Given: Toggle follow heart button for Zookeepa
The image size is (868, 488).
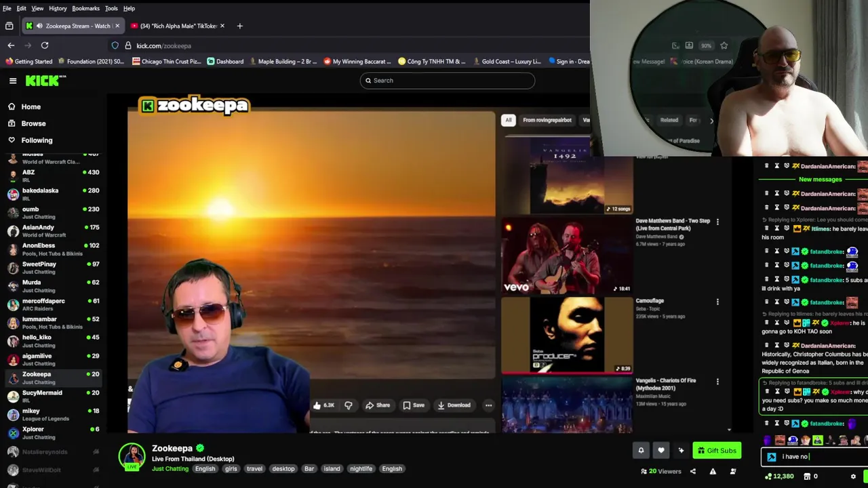Looking at the screenshot, I should coord(661,450).
